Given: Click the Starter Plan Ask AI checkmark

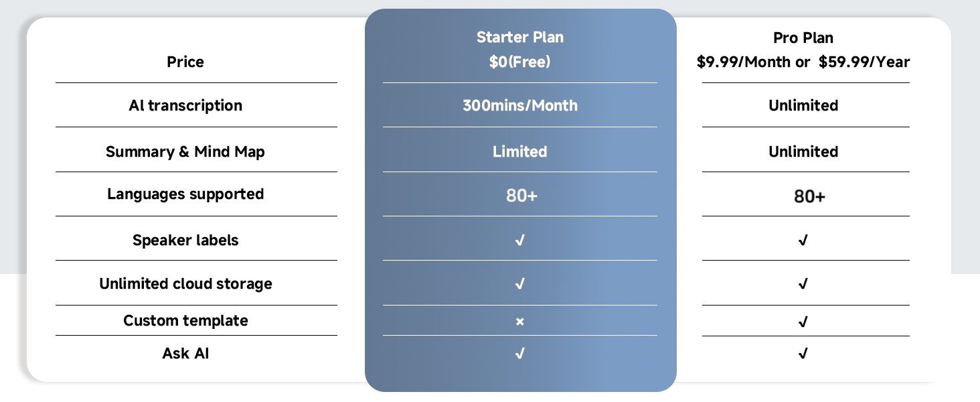Looking at the screenshot, I should click(520, 353).
